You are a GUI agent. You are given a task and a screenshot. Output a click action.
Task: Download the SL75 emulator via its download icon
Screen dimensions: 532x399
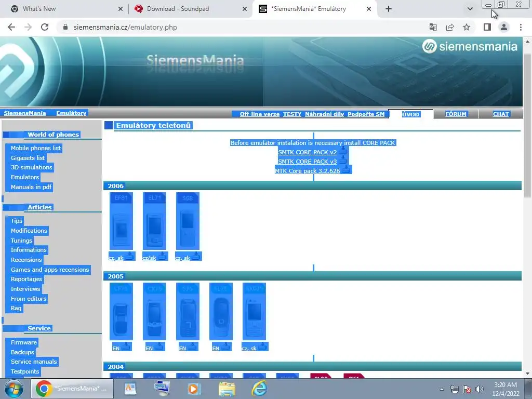pos(225,347)
